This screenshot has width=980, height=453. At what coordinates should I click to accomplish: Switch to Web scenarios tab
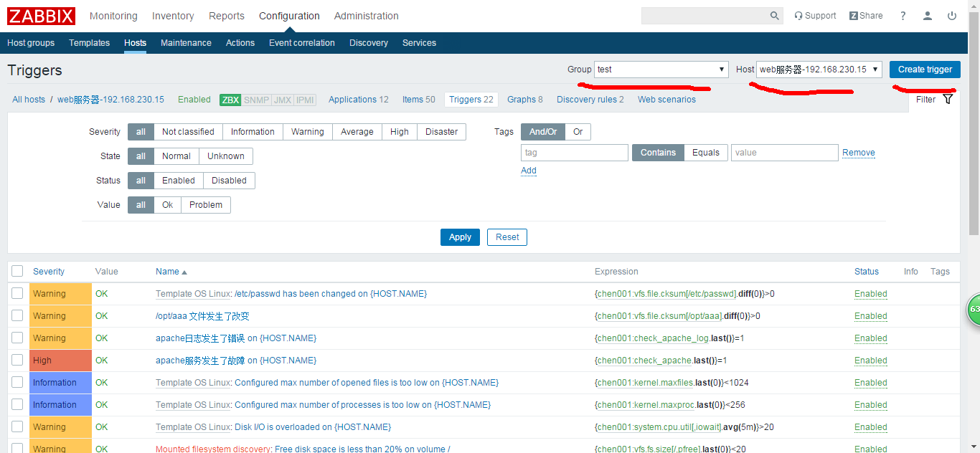click(666, 100)
